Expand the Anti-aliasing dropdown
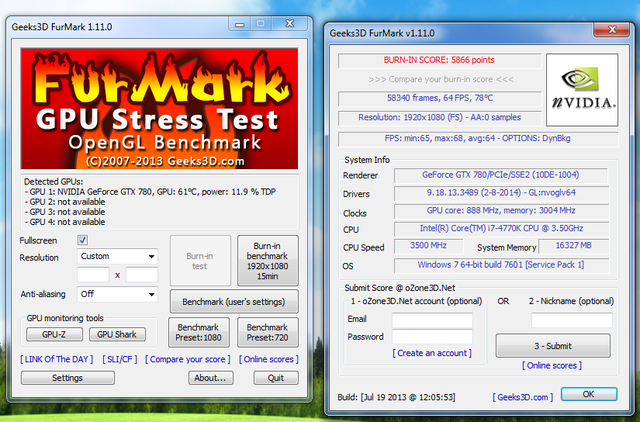 [x=117, y=294]
